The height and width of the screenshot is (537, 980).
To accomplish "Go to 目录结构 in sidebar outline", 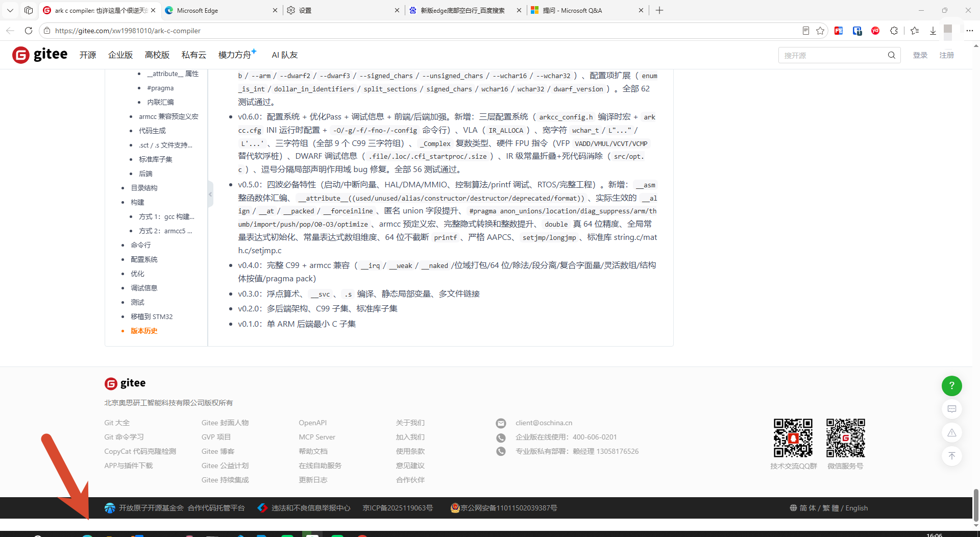I will pyautogui.click(x=144, y=188).
